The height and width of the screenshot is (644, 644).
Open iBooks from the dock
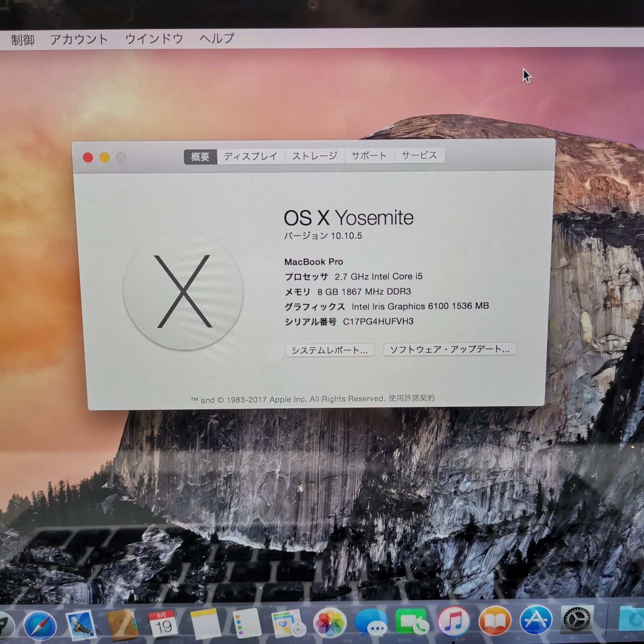(495, 621)
